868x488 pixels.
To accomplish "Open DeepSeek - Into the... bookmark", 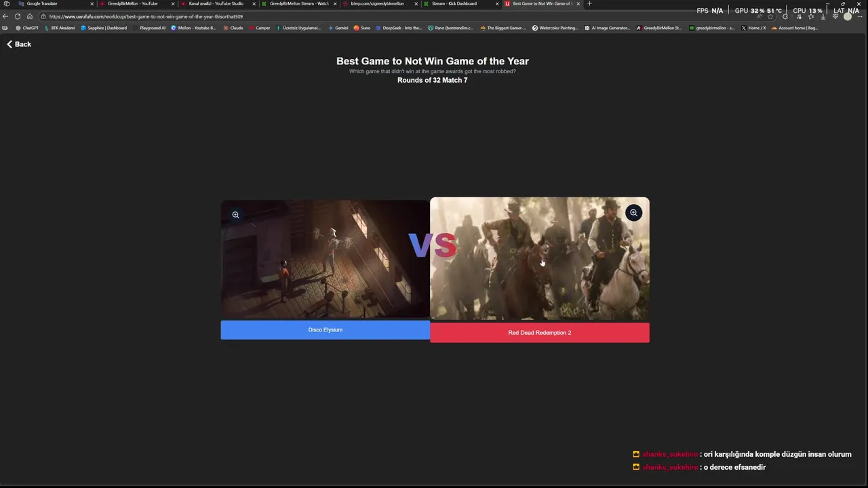I will click(399, 28).
